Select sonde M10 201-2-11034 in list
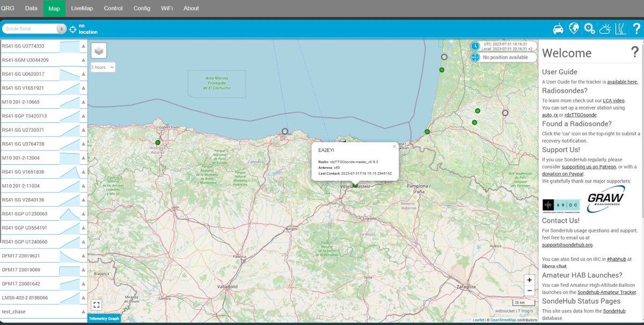This screenshot has height=325, width=644. (43, 186)
